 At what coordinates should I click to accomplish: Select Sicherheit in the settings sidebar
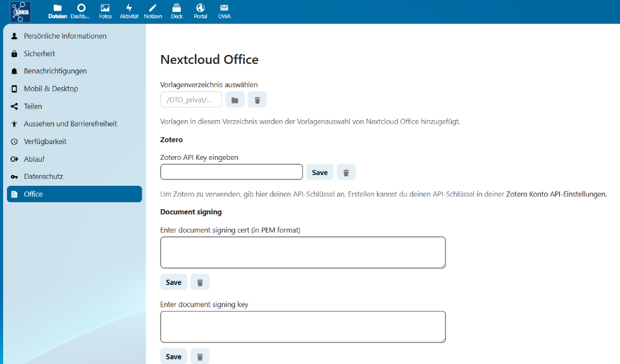[x=39, y=54]
